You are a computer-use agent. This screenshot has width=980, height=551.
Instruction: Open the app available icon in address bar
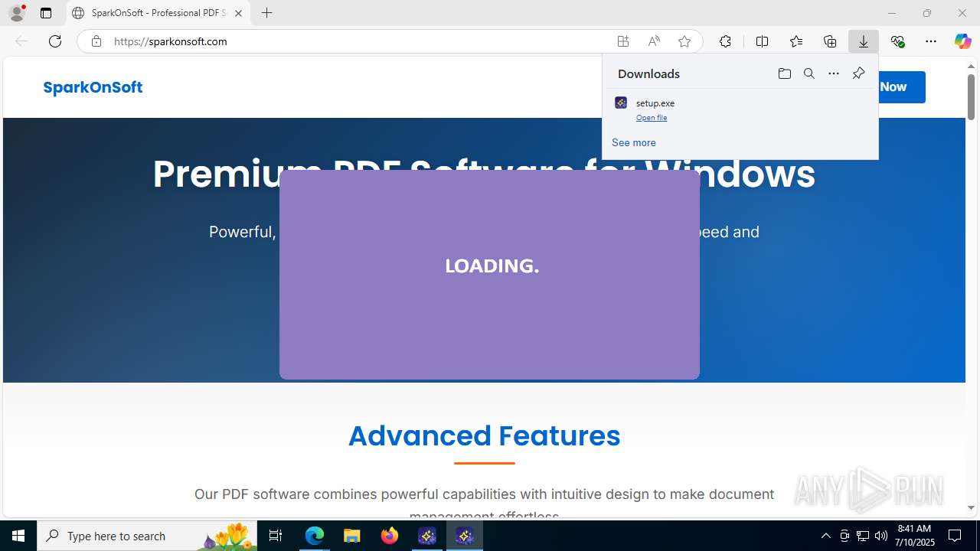click(x=623, y=41)
